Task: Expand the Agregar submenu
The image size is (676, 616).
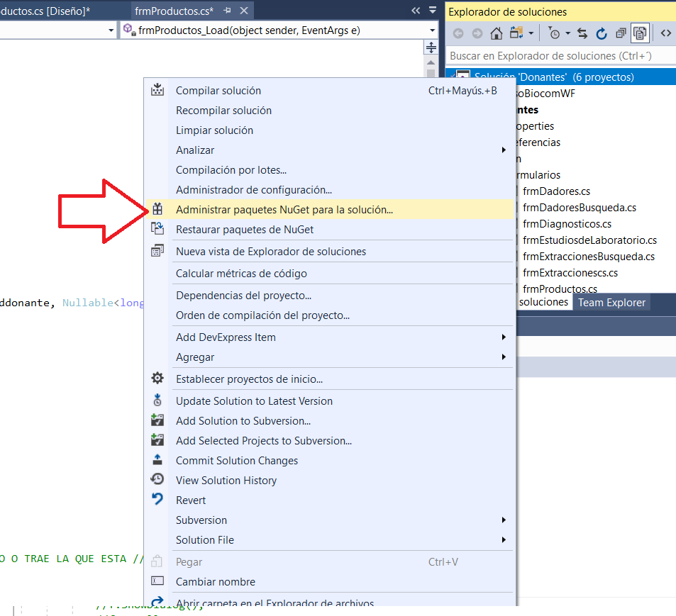Action: pyautogui.click(x=330, y=357)
